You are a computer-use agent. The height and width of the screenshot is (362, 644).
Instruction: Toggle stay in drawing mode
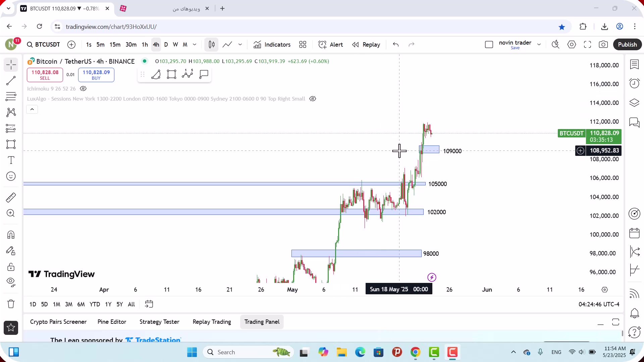(11, 251)
